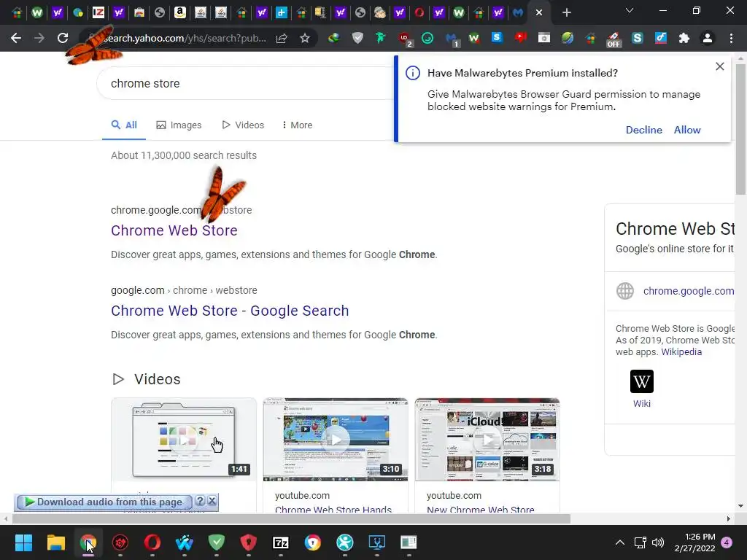Image resolution: width=747 pixels, height=560 pixels.
Task: Close the current active tab
Action: click(x=539, y=12)
